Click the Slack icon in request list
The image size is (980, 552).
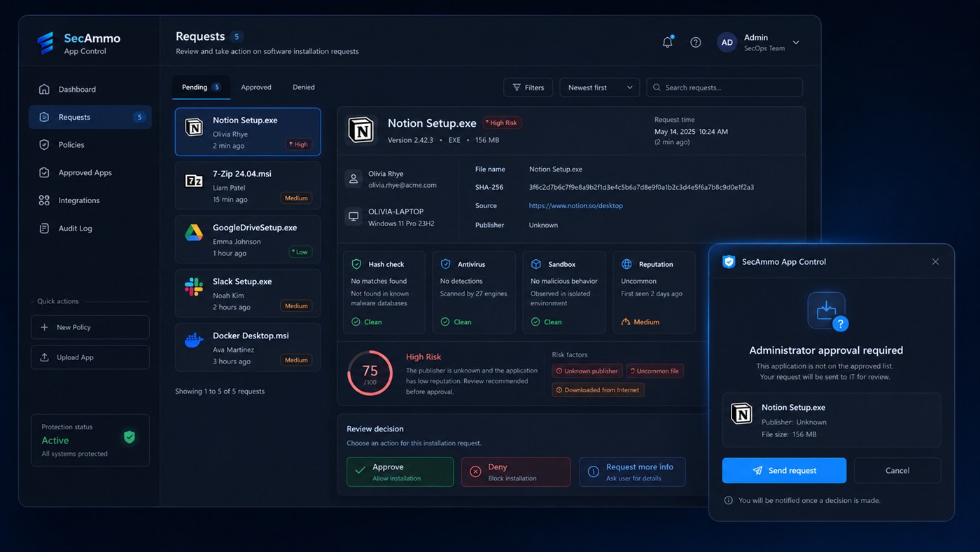194,287
